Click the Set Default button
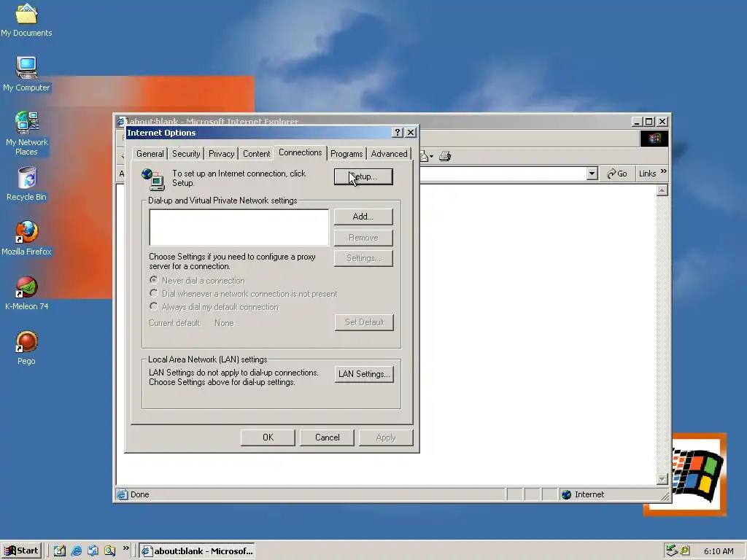The height and width of the screenshot is (560, 747). coord(364,322)
